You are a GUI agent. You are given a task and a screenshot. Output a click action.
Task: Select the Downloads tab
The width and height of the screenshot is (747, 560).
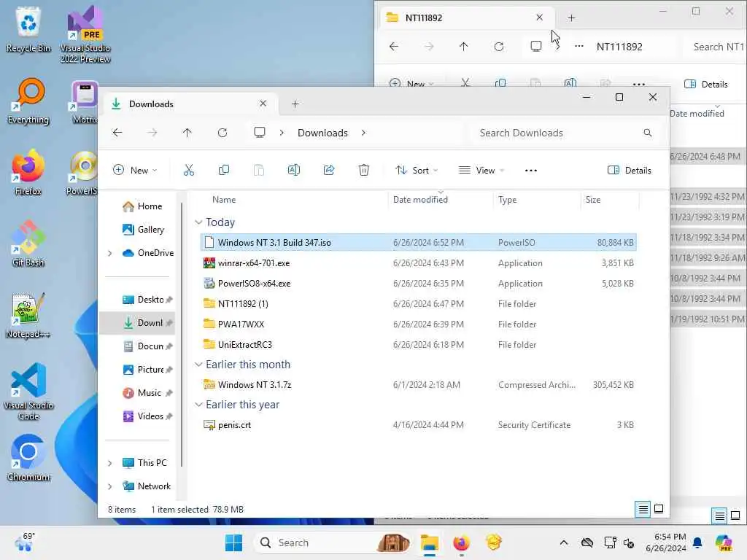pyautogui.click(x=190, y=104)
